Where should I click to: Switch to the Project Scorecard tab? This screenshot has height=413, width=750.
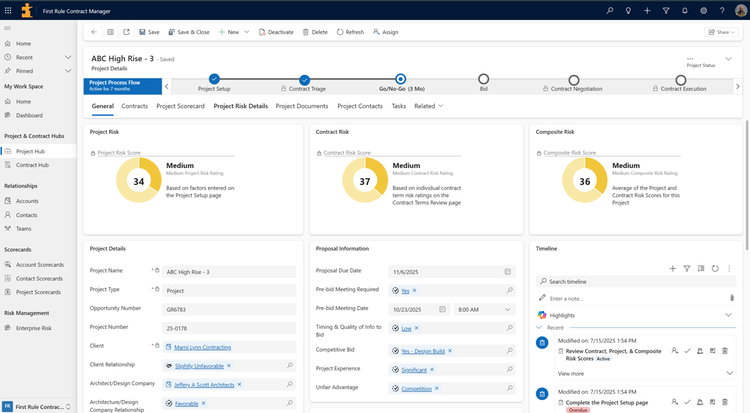[x=180, y=106]
